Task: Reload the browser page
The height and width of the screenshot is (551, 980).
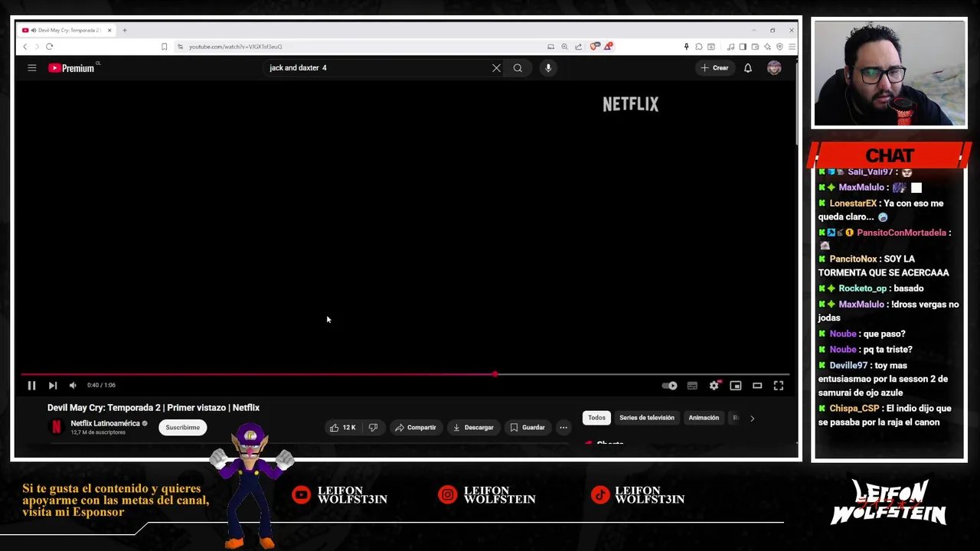Action: 49,47
